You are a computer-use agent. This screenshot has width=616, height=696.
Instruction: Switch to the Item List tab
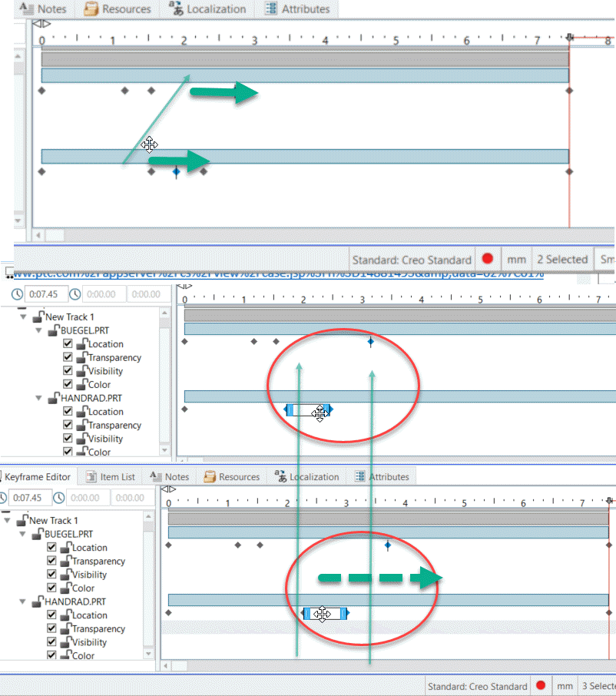pos(111,477)
